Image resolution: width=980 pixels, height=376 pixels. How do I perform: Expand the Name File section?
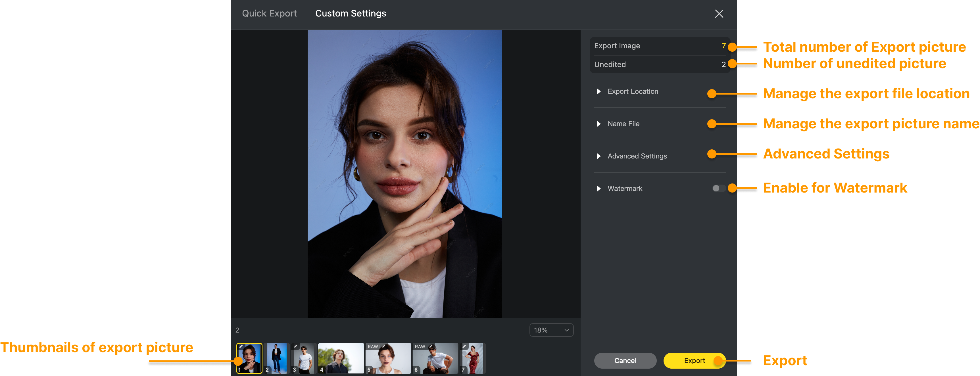[x=599, y=124]
